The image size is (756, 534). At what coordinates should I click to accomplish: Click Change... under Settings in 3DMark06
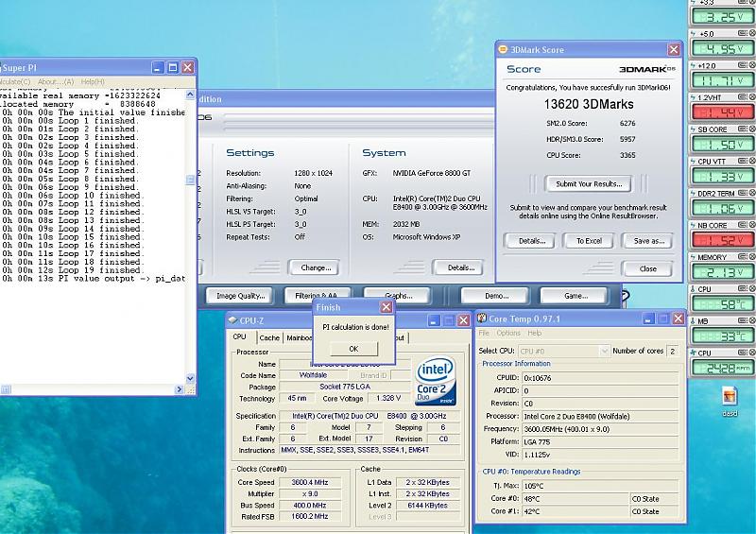pos(316,267)
